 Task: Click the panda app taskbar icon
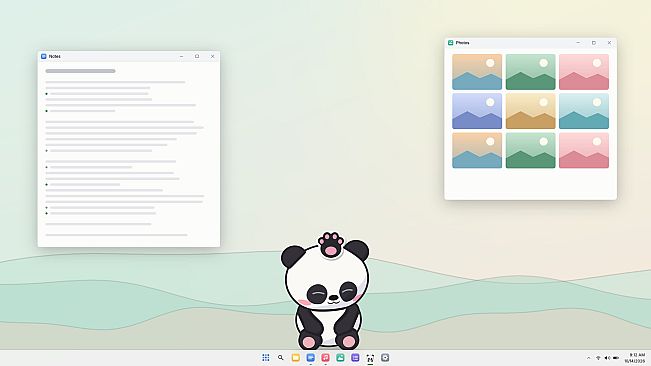coord(370,358)
